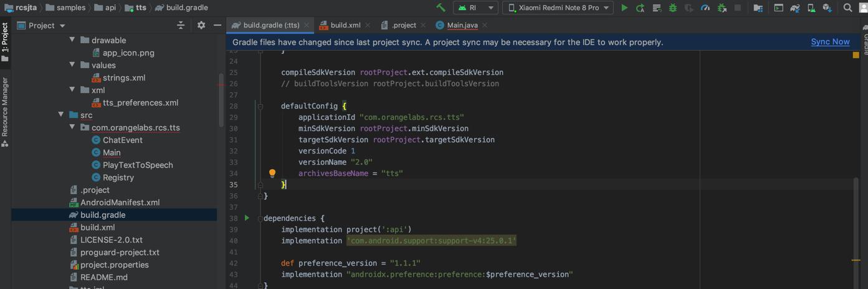Click Attach Debugger to Android Process icon
Viewport: 868px width, 289px height.
click(x=722, y=7)
